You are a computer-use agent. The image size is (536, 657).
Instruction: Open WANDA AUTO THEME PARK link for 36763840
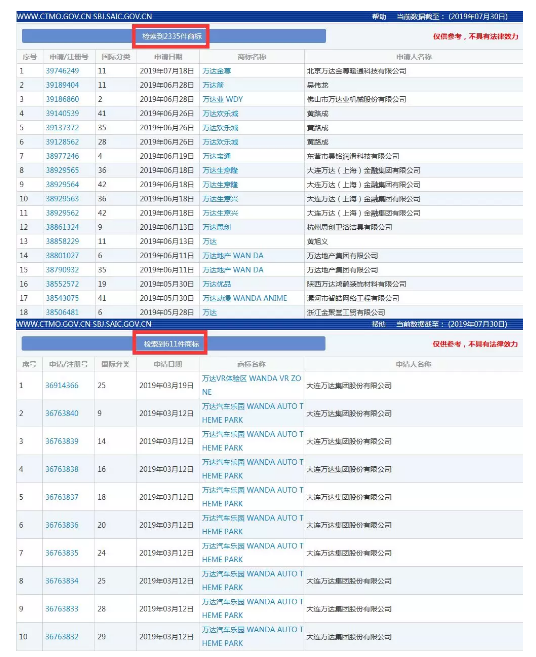point(252,413)
